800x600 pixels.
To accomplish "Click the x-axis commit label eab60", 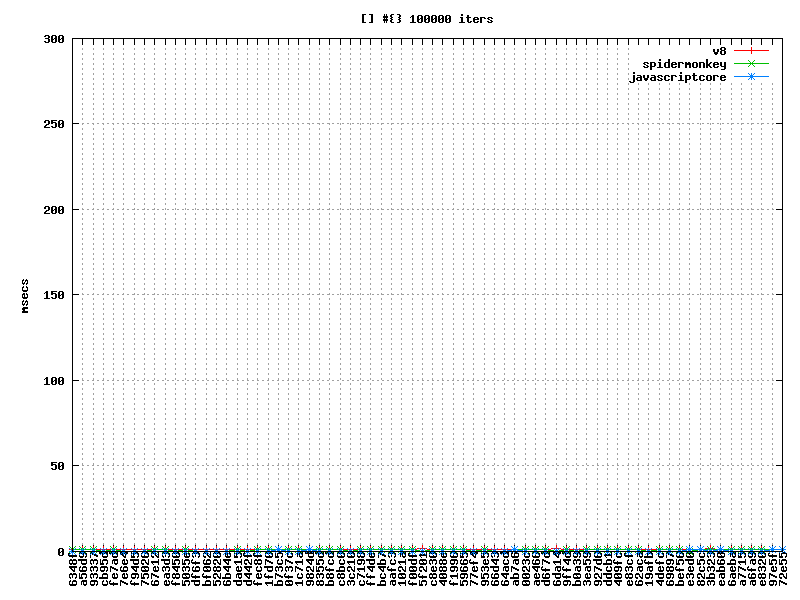I will coord(720,568).
